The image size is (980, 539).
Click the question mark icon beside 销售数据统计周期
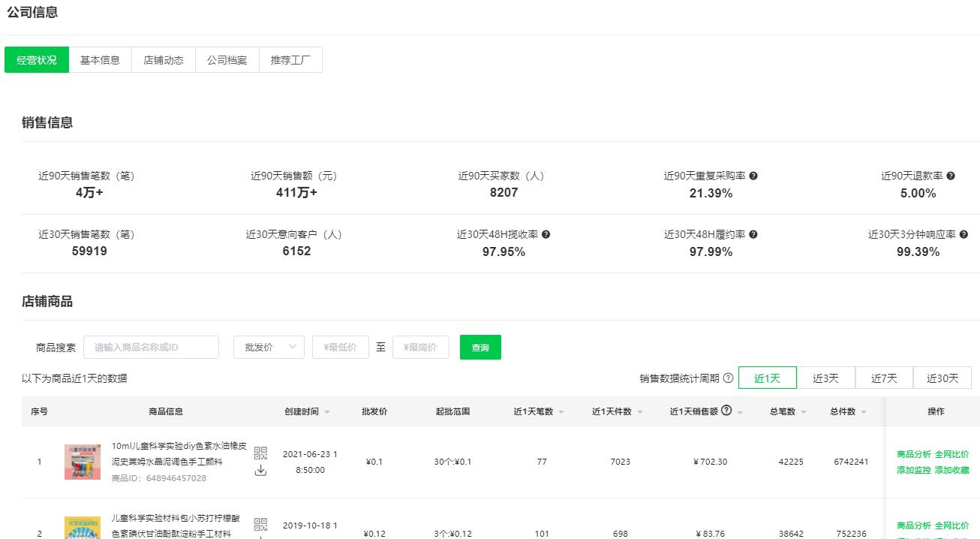tap(728, 378)
